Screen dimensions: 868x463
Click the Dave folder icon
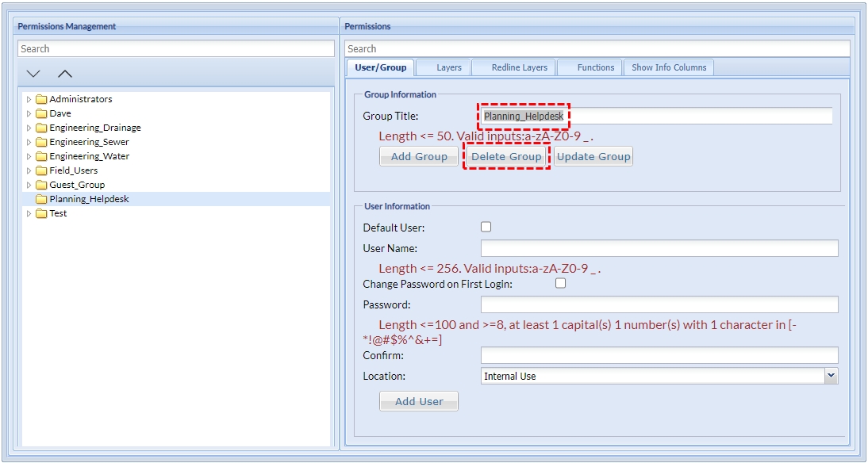pyautogui.click(x=41, y=113)
